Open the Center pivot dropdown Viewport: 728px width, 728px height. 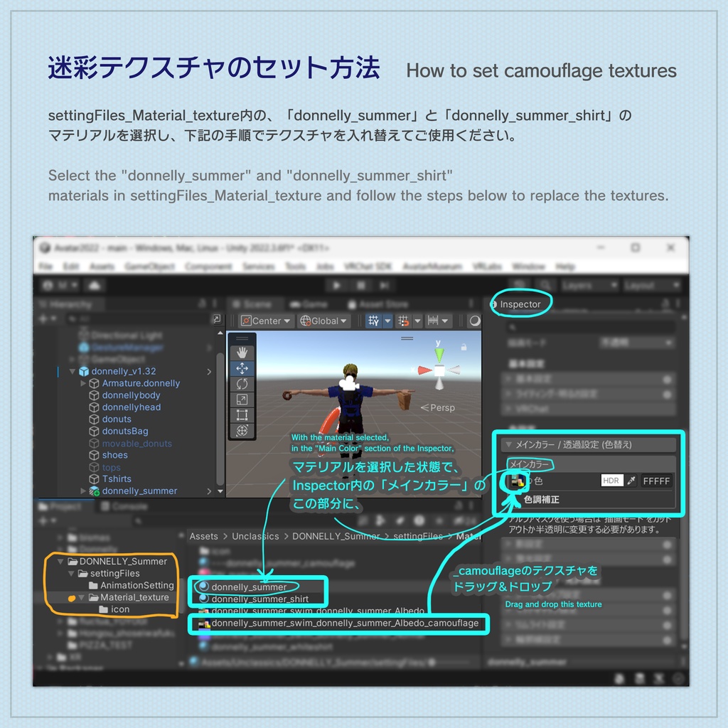click(265, 321)
